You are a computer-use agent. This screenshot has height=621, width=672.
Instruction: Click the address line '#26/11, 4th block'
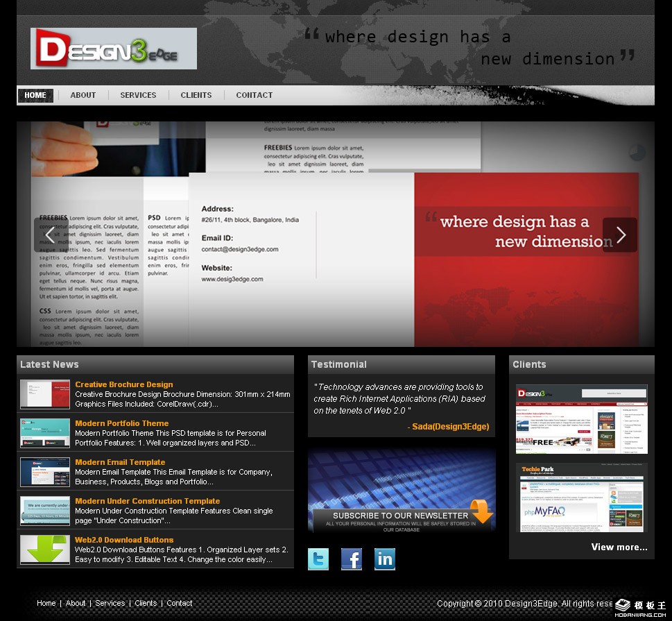250,219
